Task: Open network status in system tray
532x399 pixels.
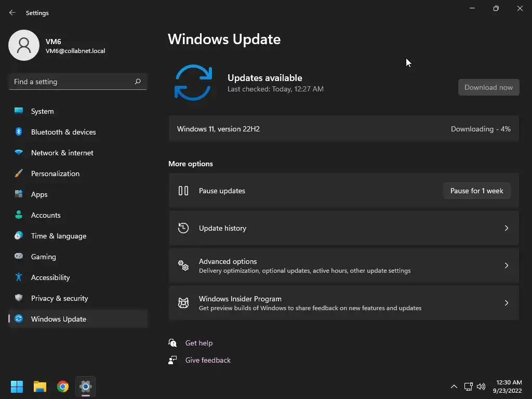Action: click(469, 387)
